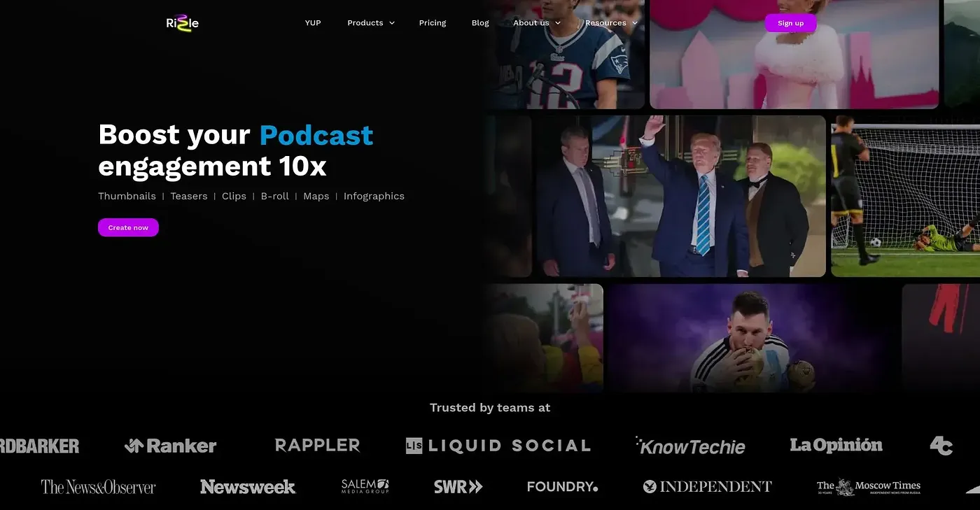Expand the About us dropdown
This screenshot has width=980, height=510.
click(x=537, y=23)
